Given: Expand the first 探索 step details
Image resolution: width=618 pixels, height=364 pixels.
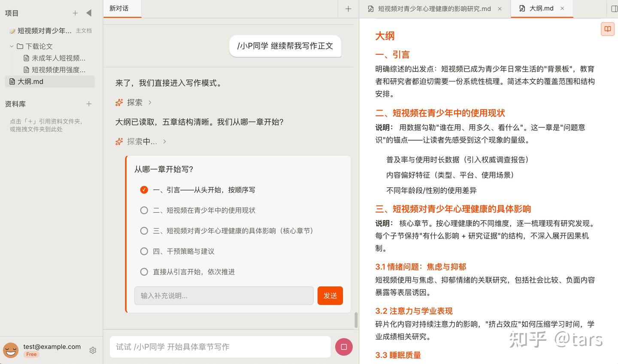Looking at the screenshot, I should pos(149,102).
